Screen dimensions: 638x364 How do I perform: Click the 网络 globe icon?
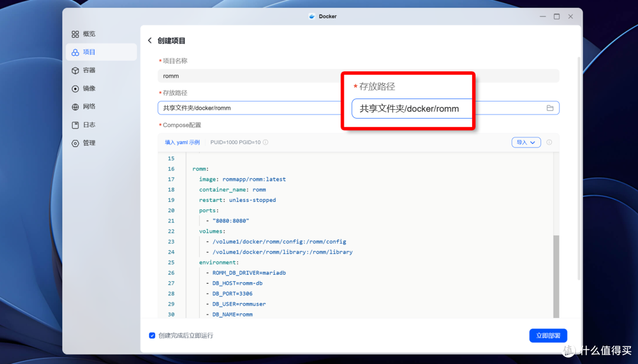pyautogui.click(x=75, y=107)
